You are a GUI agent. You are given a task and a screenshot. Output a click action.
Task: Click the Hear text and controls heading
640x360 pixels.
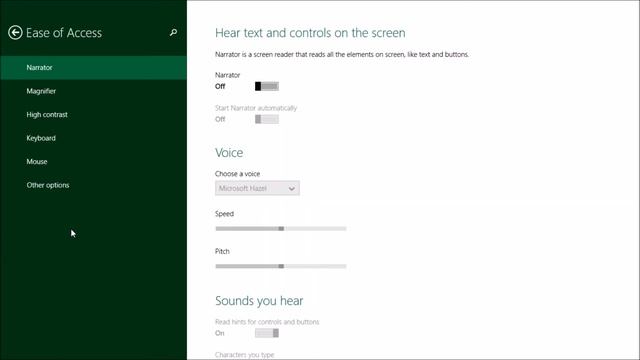[x=310, y=33]
